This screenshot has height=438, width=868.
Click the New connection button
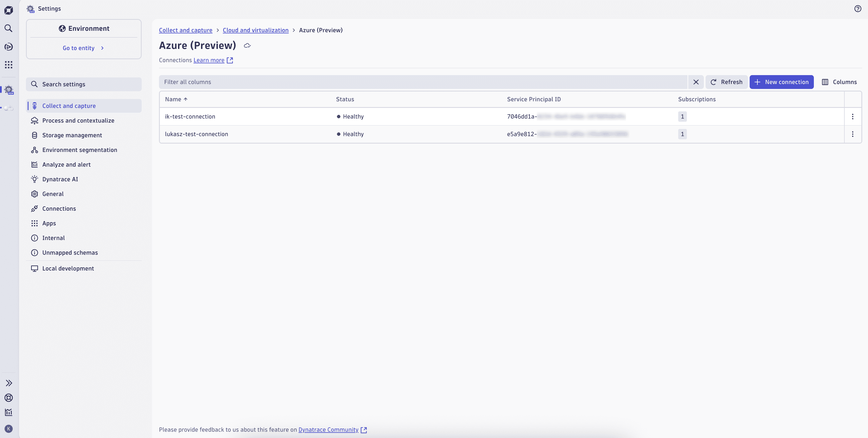782,82
